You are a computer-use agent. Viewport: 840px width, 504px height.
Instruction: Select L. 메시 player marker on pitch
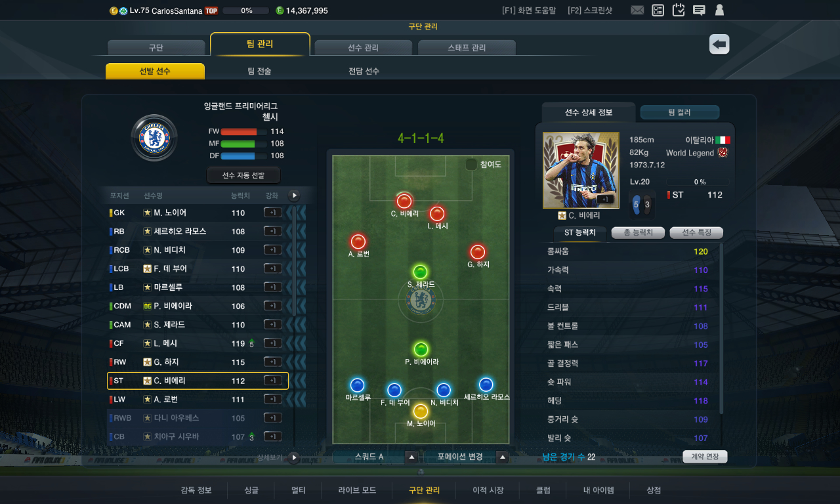point(437,214)
